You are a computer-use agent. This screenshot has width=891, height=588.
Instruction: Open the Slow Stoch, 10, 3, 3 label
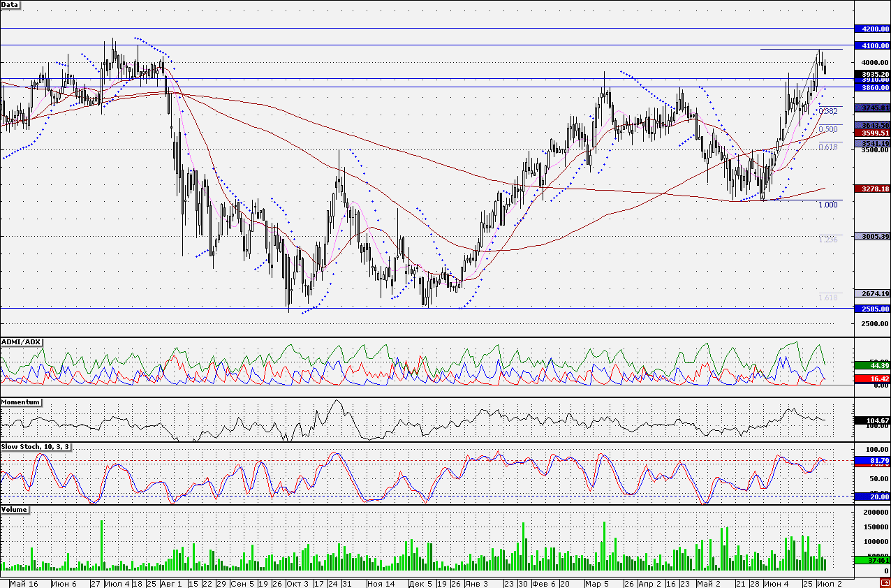(36, 446)
